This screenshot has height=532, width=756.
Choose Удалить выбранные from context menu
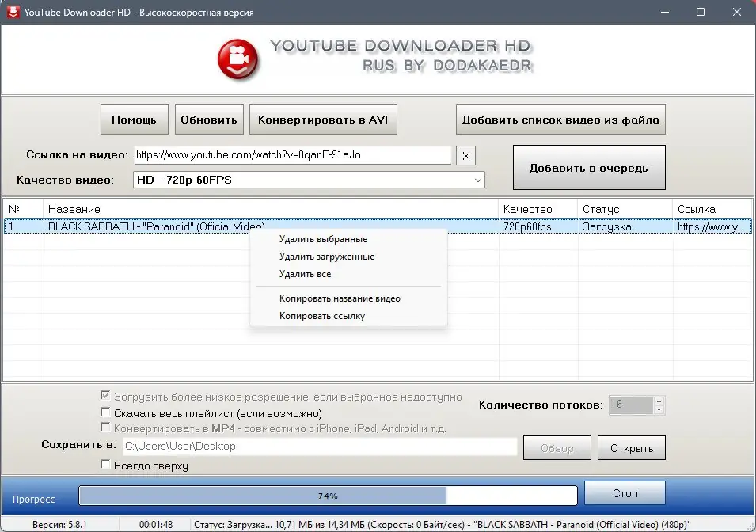point(348,239)
